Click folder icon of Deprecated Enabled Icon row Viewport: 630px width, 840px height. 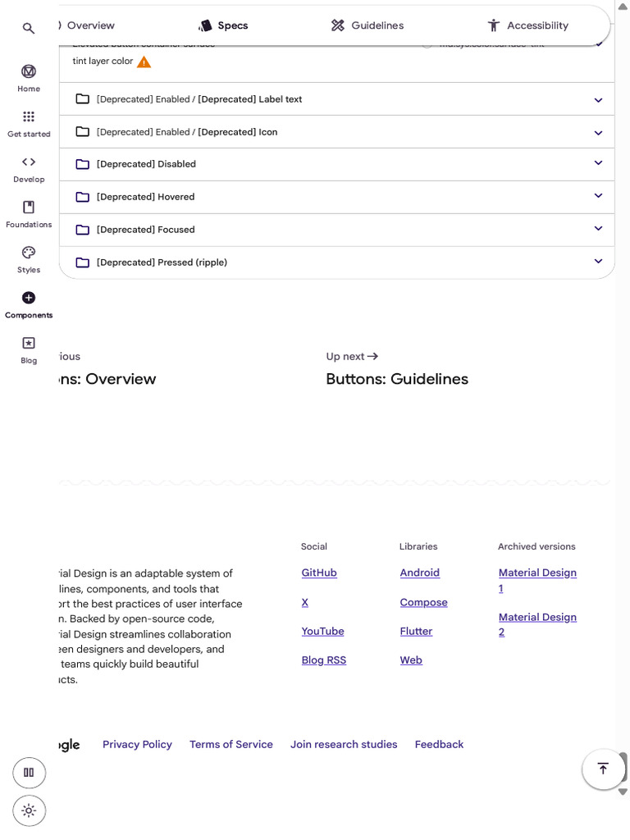coord(83,131)
